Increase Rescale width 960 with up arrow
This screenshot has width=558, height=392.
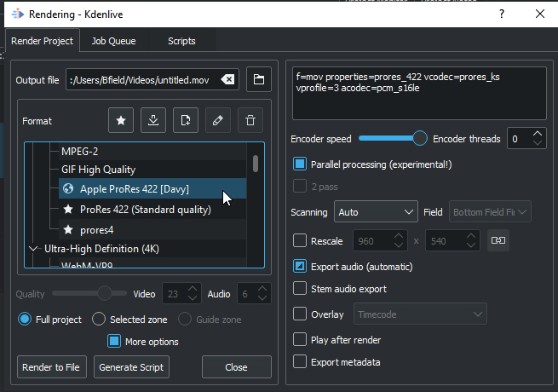(399, 236)
